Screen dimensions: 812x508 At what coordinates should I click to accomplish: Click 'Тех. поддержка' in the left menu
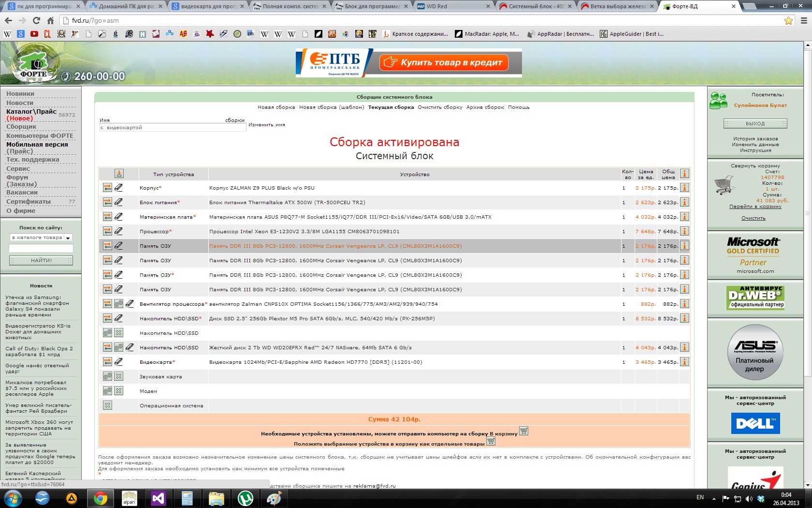pyautogui.click(x=33, y=160)
